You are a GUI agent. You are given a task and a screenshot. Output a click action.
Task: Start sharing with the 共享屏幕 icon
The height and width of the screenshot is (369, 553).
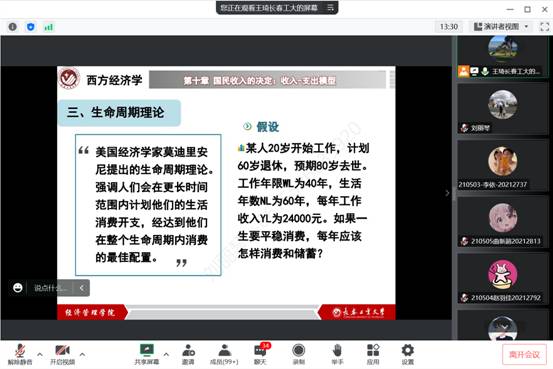(147, 354)
